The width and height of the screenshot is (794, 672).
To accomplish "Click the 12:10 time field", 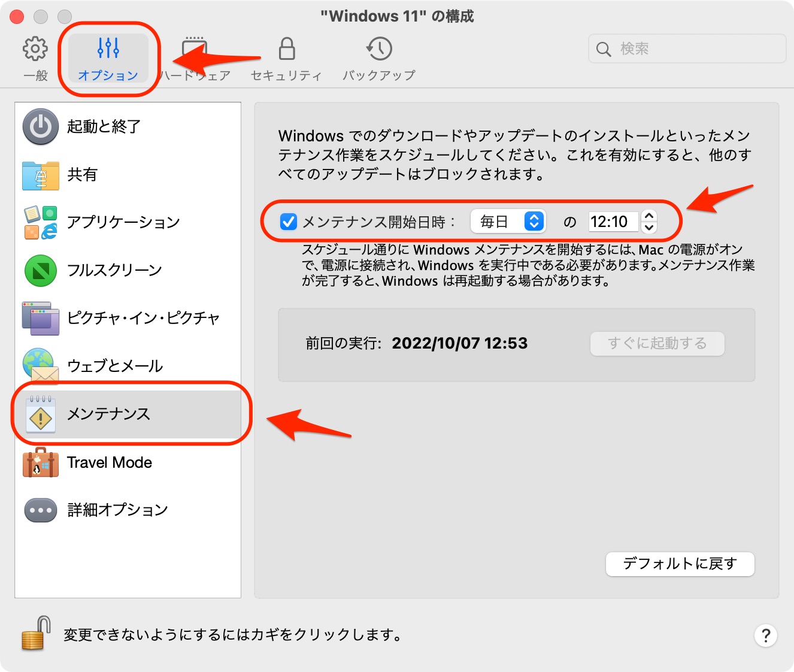I will 613,222.
